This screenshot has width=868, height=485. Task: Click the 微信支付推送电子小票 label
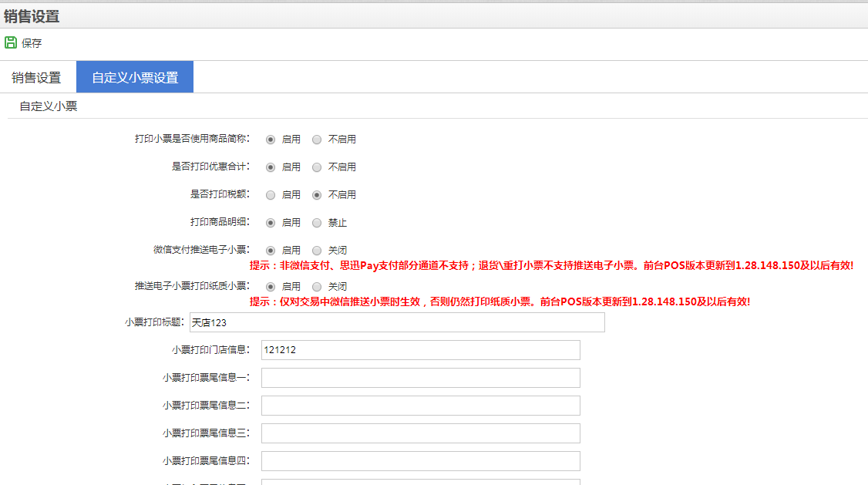[201, 250]
